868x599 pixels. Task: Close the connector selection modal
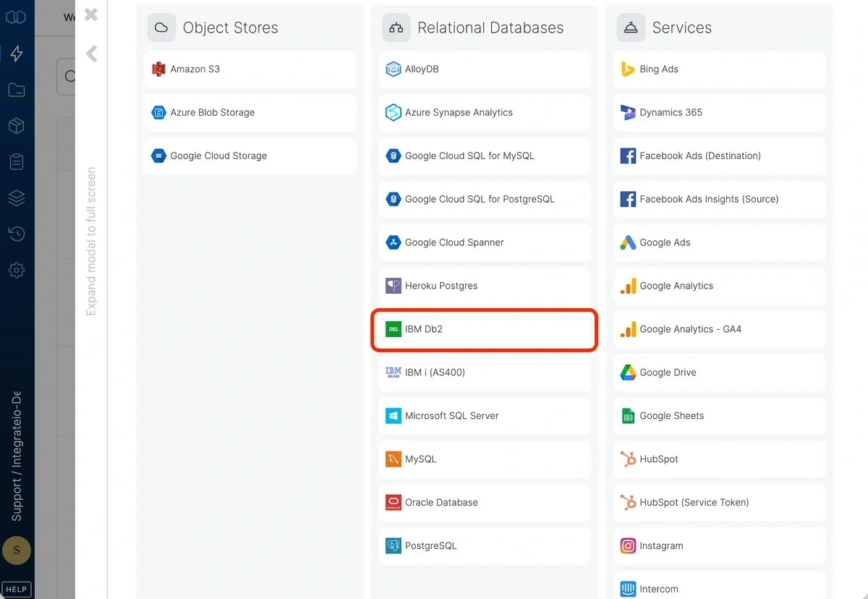click(x=90, y=14)
